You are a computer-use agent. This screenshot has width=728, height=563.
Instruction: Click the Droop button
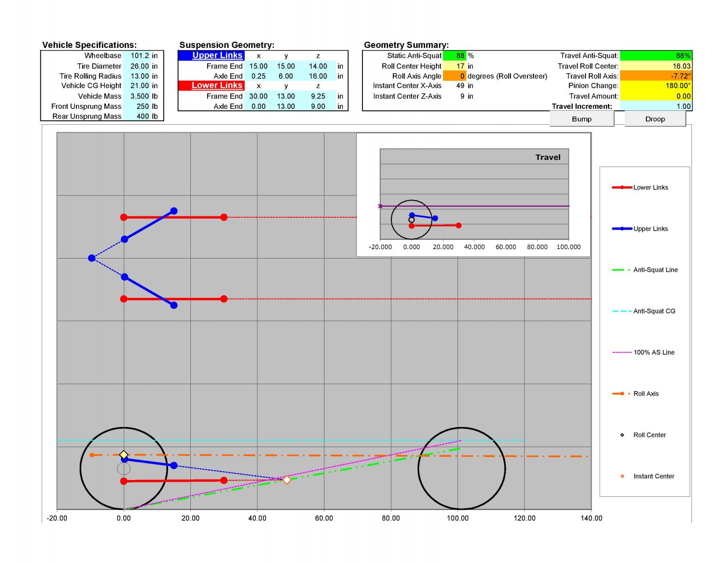[655, 119]
